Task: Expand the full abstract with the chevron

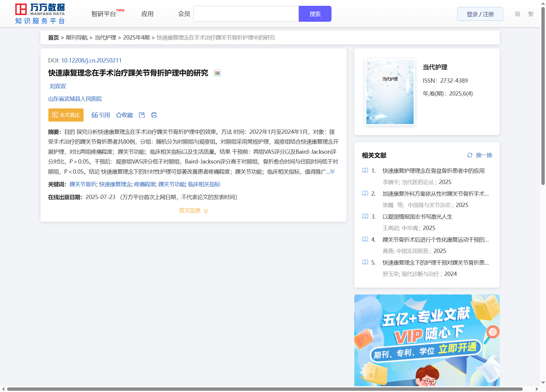Action: 332,171
